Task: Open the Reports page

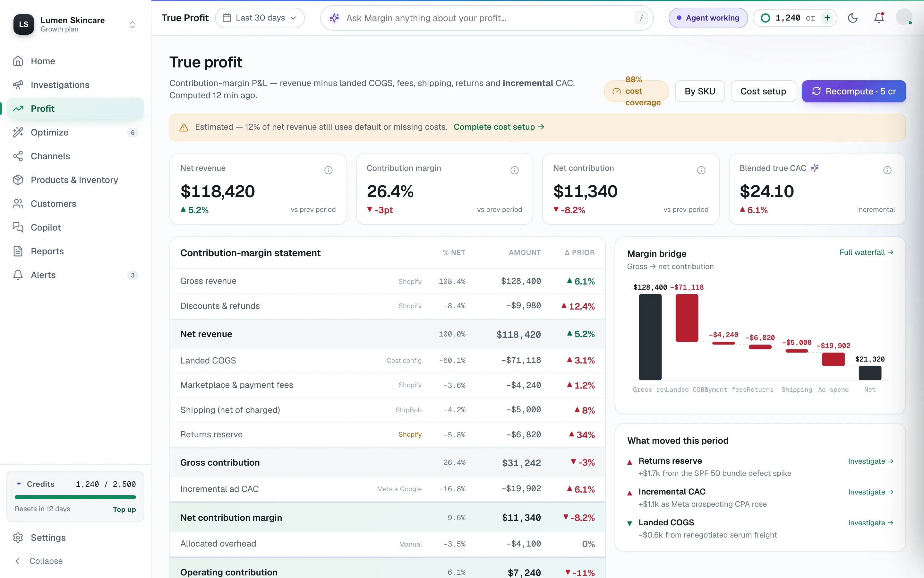Action: tap(75, 251)
